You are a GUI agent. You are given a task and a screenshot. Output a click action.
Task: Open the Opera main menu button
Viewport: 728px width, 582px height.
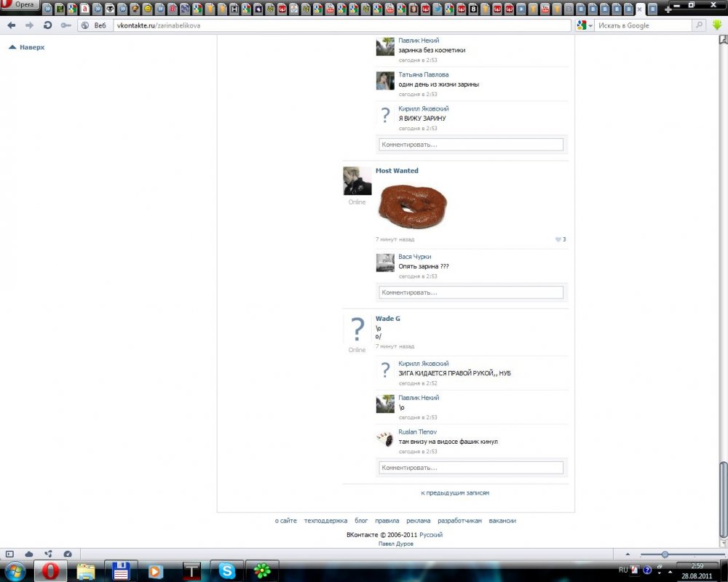click(x=20, y=4)
